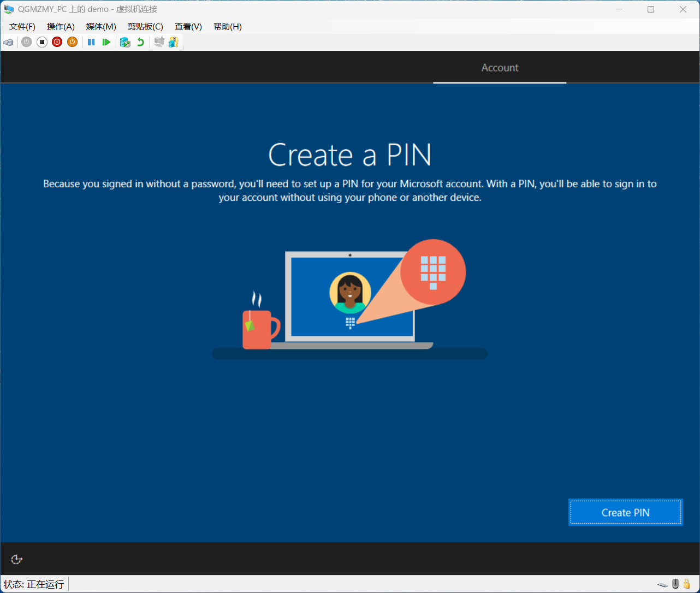
Task: Open the 操作(A) menu
Action: pos(61,27)
